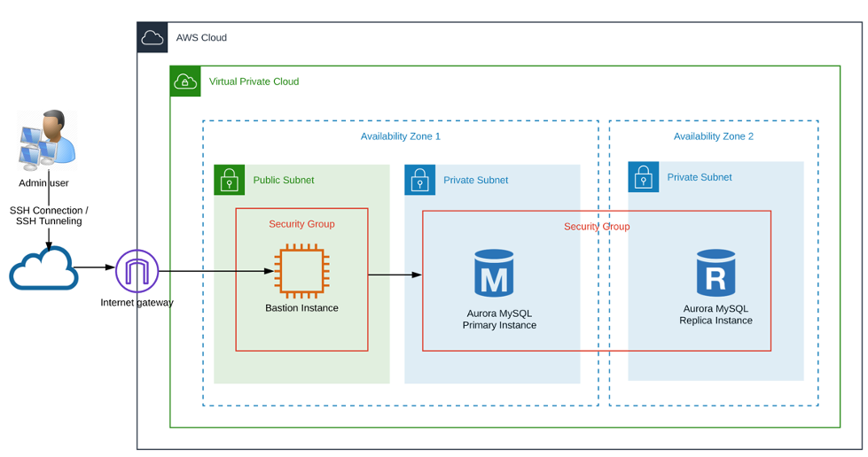
Task: Click the "Bastion Instance" caption
Action: pos(301,308)
